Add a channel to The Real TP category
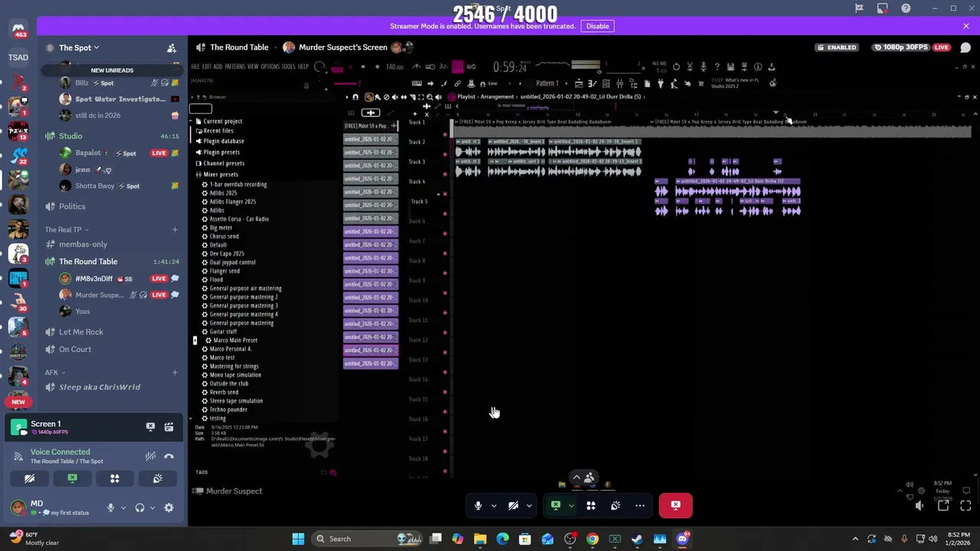The height and width of the screenshot is (551, 980). tap(175, 230)
